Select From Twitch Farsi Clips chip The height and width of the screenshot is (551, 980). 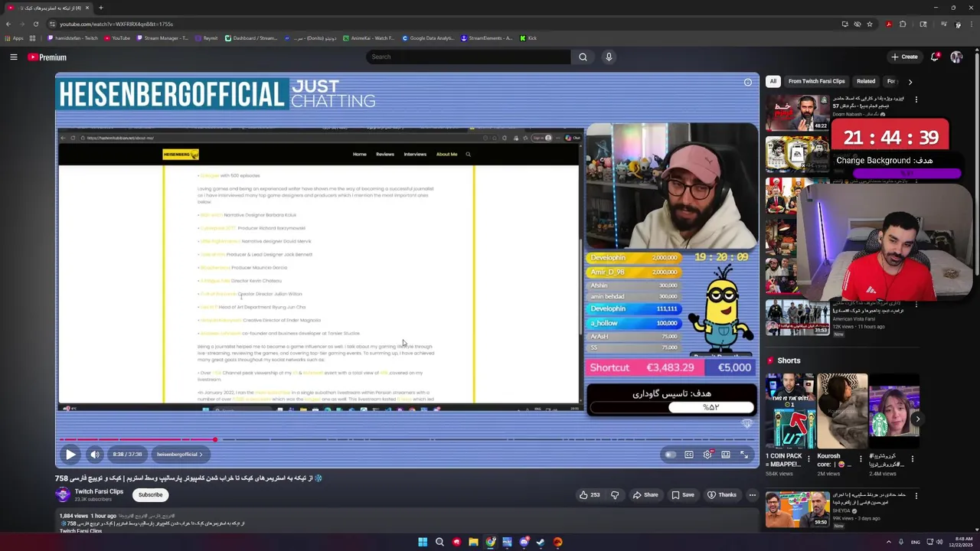816,81
